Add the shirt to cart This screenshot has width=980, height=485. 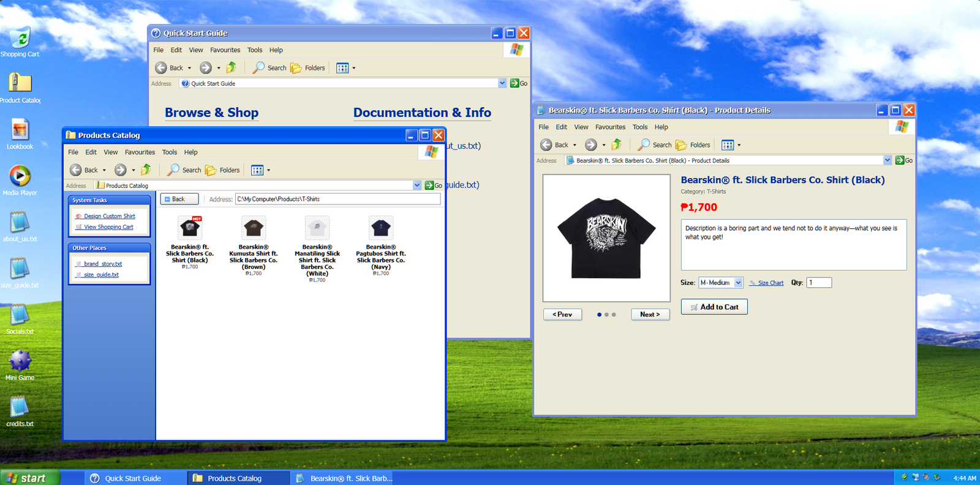[714, 307]
